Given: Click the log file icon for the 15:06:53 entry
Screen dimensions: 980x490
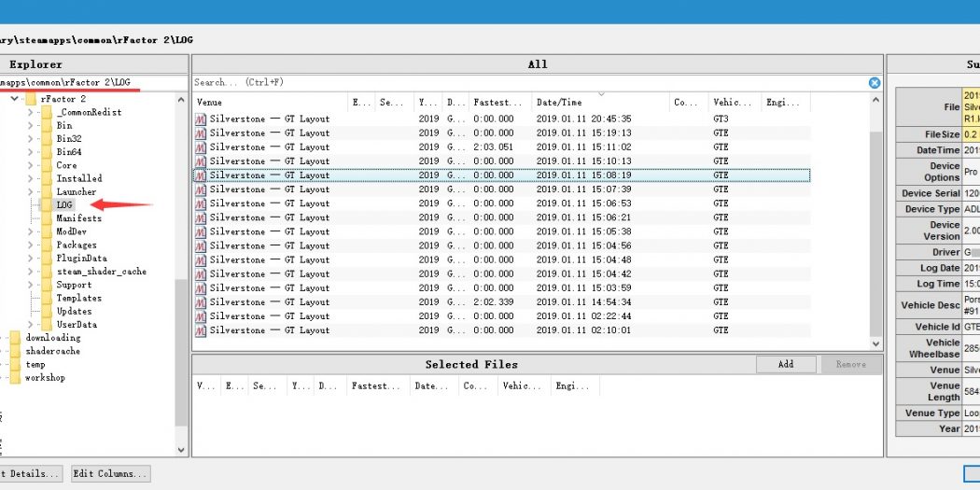Looking at the screenshot, I should [200, 203].
